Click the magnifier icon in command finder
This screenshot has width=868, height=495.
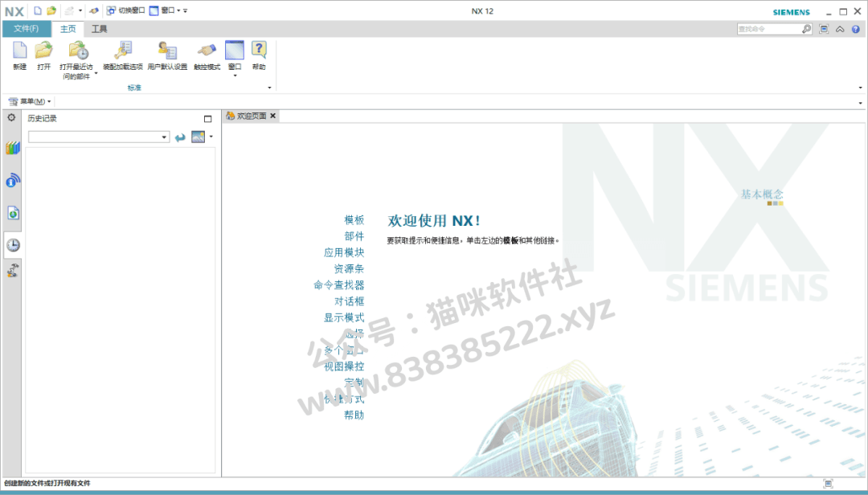click(x=807, y=29)
